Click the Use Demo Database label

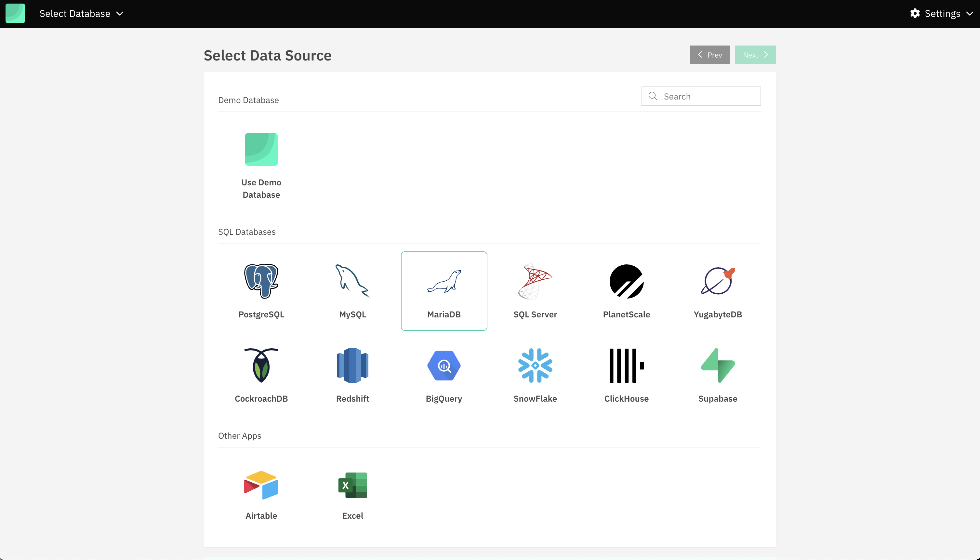pyautogui.click(x=261, y=189)
